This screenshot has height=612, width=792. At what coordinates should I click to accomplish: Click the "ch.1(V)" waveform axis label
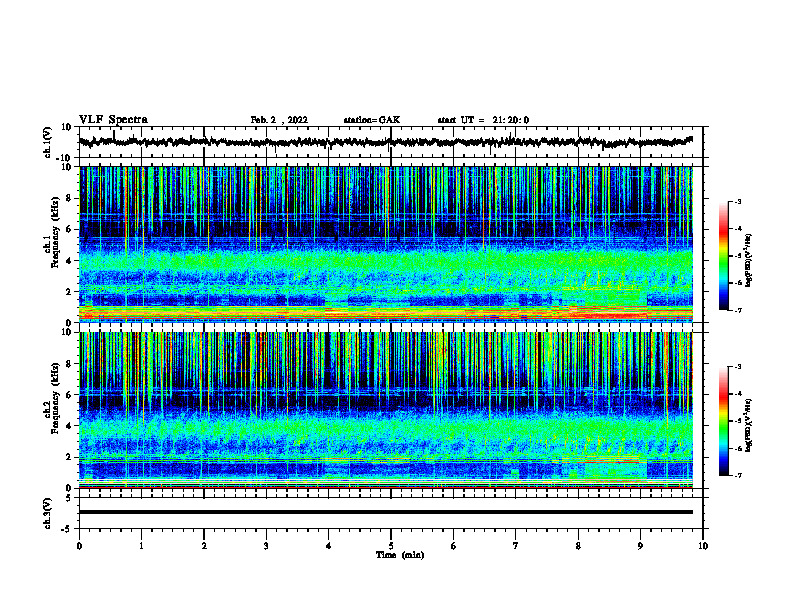(48, 142)
